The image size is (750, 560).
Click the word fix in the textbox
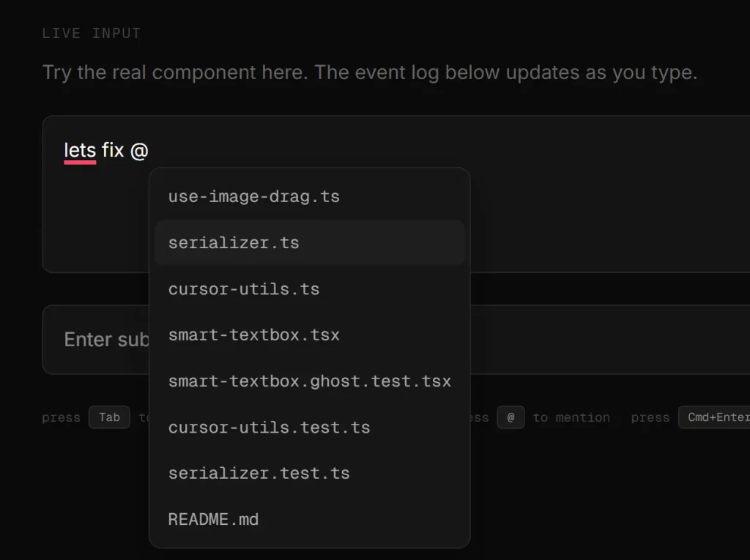coord(114,150)
